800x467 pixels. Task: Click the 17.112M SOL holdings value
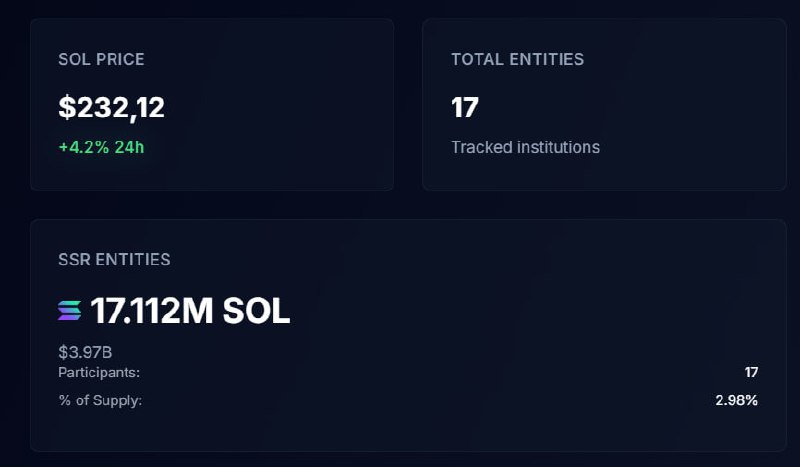click(190, 311)
